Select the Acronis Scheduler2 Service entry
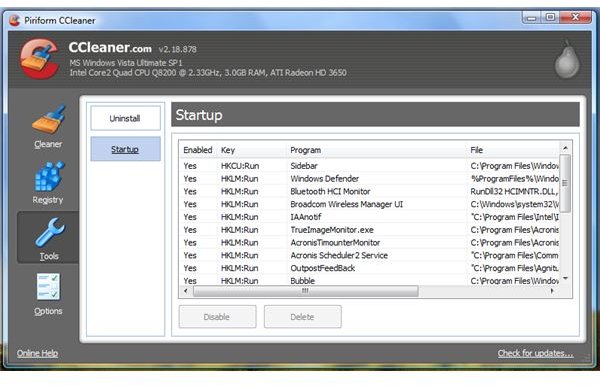 [x=369, y=255]
